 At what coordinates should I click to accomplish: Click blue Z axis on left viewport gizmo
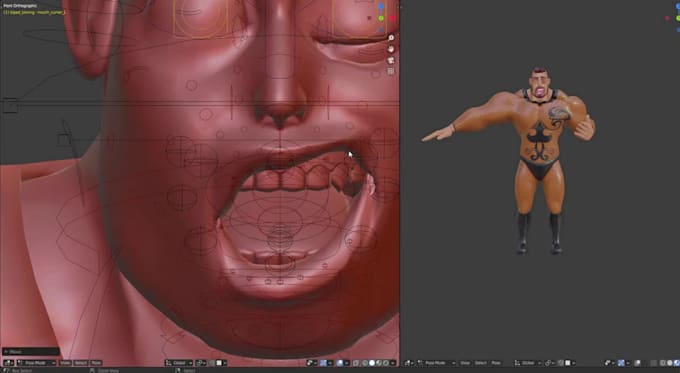[x=381, y=7]
